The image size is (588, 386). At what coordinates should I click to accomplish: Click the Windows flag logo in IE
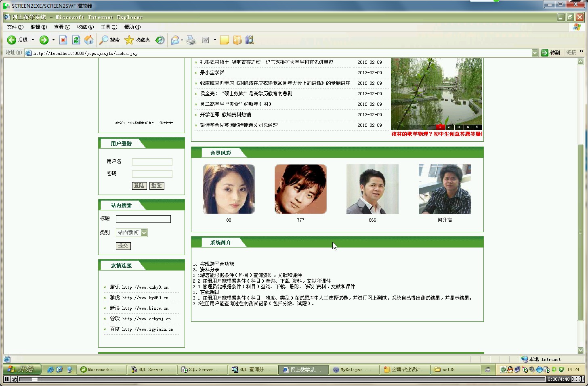pos(577,27)
